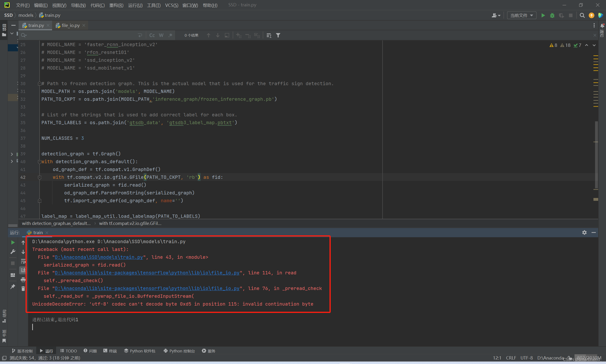Open the user account icon in toolbar
Image resolution: width=606 pixels, height=364 pixels.
[496, 15]
